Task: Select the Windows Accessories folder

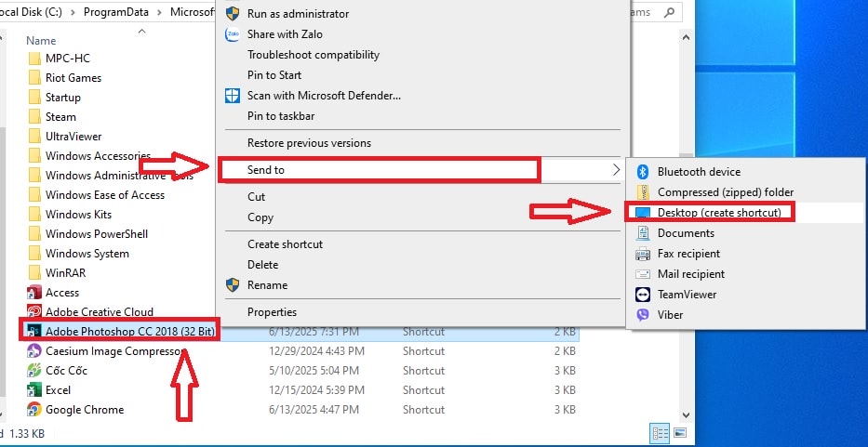Action: pyautogui.click(x=98, y=156)
